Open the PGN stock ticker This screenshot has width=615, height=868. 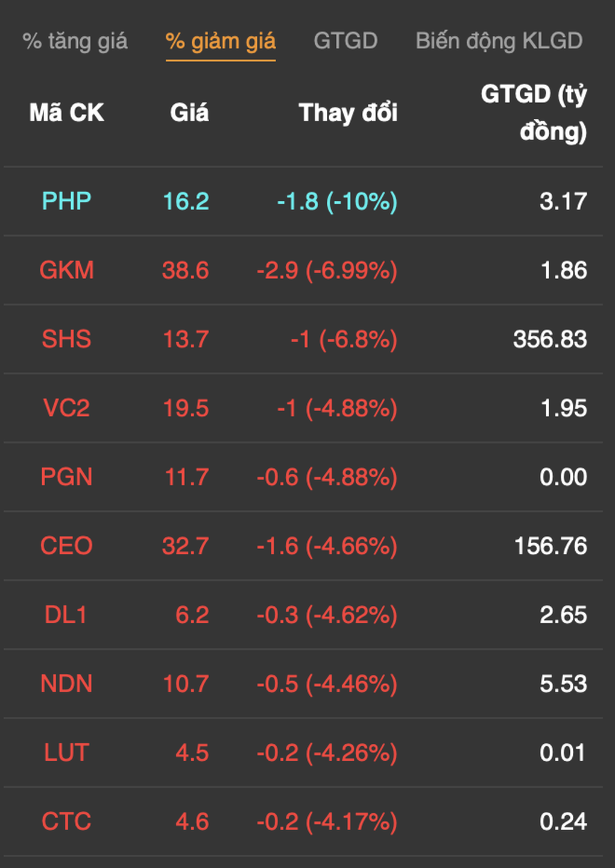point(66,477)
